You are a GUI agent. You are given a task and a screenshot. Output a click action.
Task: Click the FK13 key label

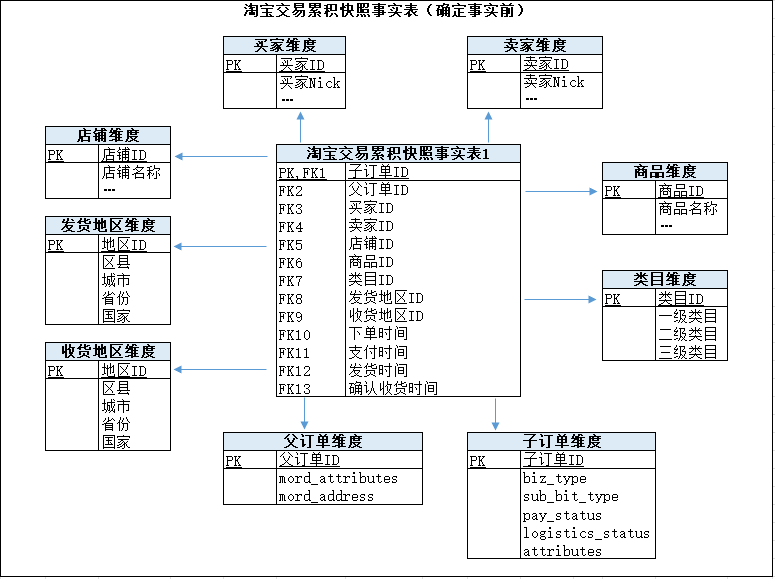pyautogui.click(x=295, y=389)
